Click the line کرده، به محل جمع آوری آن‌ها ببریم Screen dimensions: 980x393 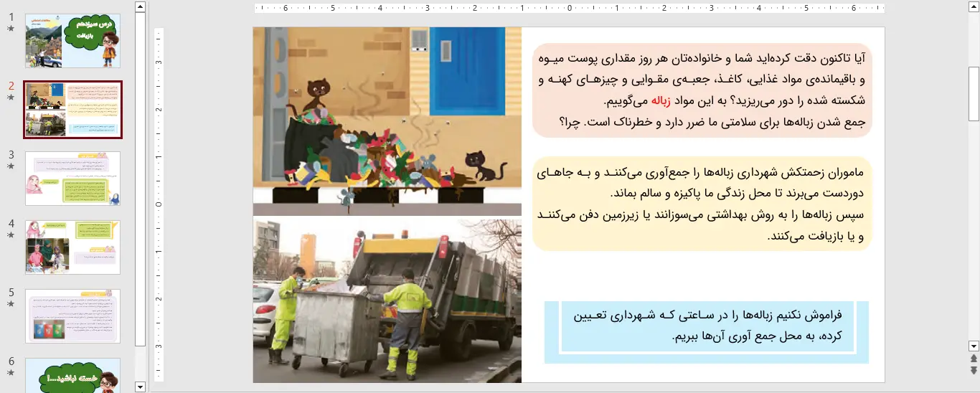tap(757, 336)
